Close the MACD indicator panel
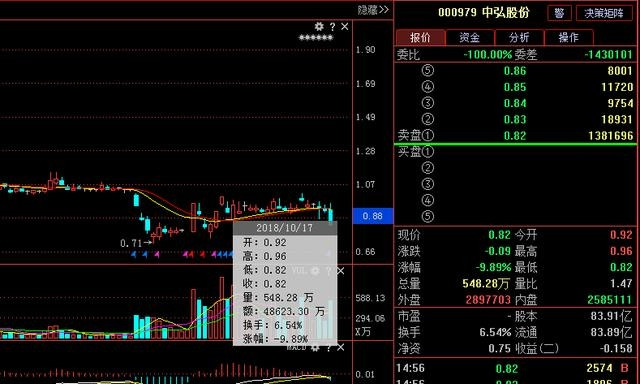 340,347
